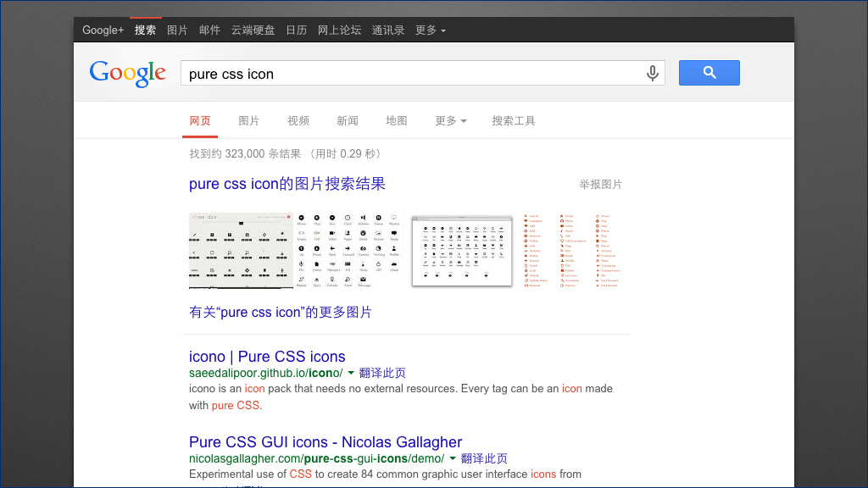Open the arrow beside saeedalipoor.github.io/icono/
Viewport: 868px width, 488px height.
click(x=351, y=373)
